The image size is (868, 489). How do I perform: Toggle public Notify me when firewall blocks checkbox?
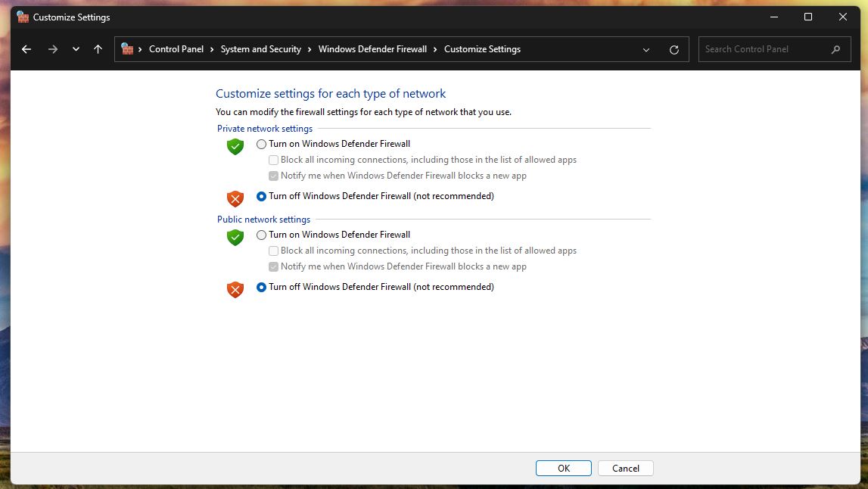274,266
